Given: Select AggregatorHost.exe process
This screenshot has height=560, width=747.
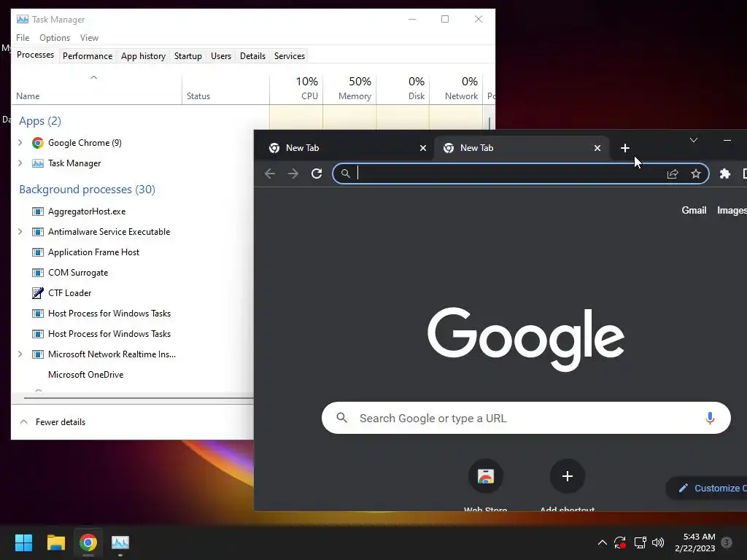Looking at the screenshot, I should tap(87, 211).
